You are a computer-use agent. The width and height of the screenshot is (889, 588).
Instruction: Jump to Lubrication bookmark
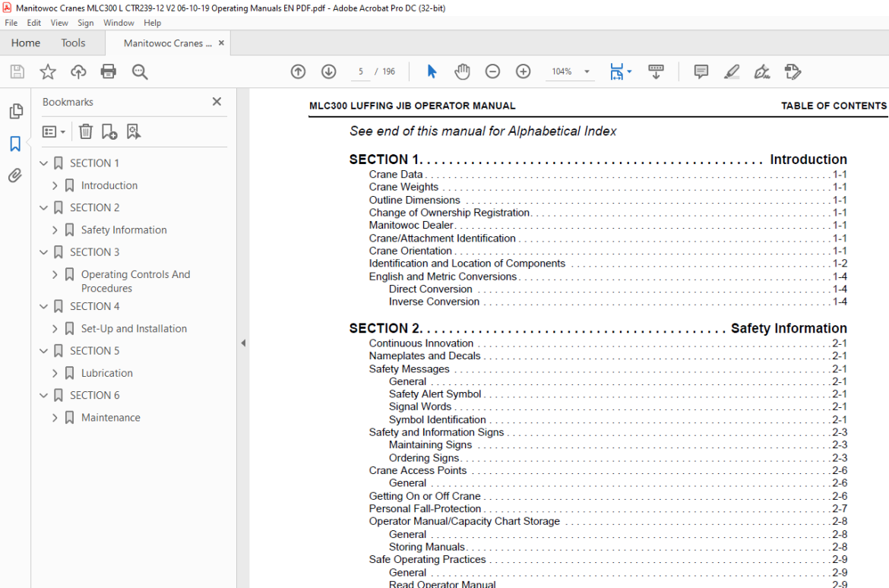pos(106,373)
